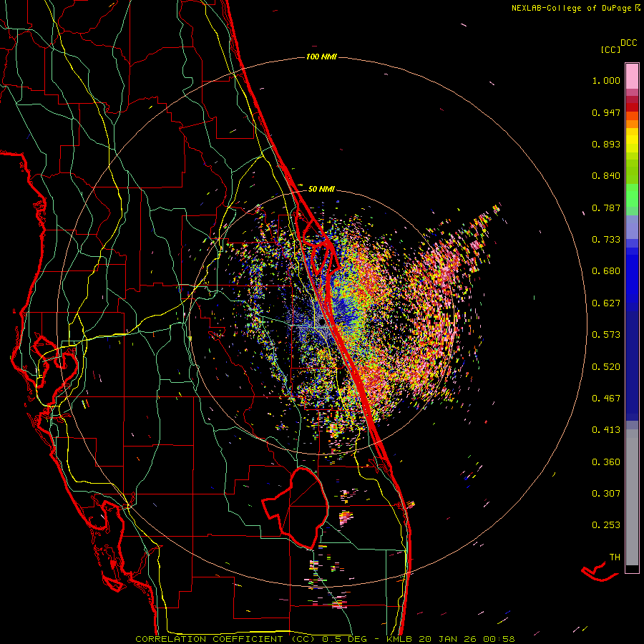The height and width of the screenshot is (644, 644).
Task: Click the 0.467 color scale value
Action: pos(606,398)
